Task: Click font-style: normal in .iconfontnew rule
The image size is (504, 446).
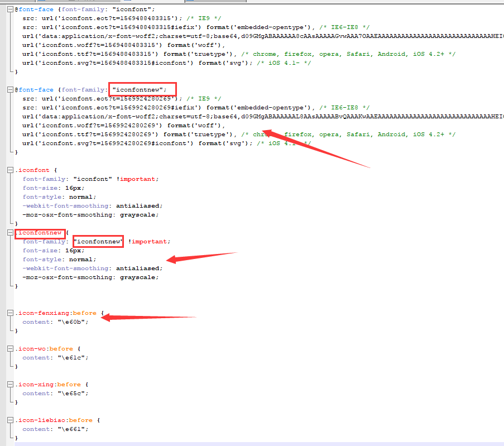Action: pos(59,260)
